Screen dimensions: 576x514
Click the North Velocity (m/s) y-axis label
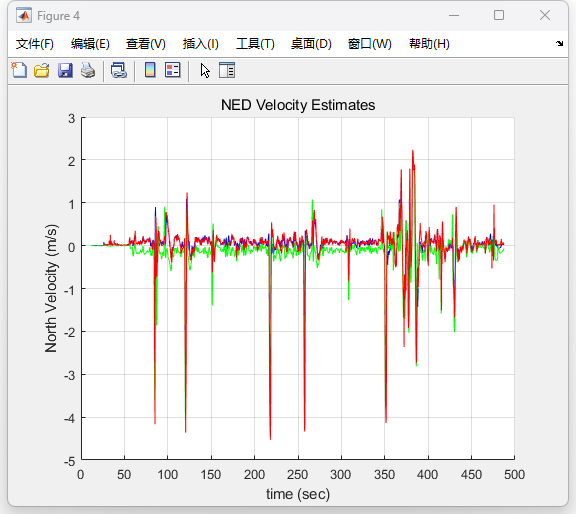pos(51,288)
